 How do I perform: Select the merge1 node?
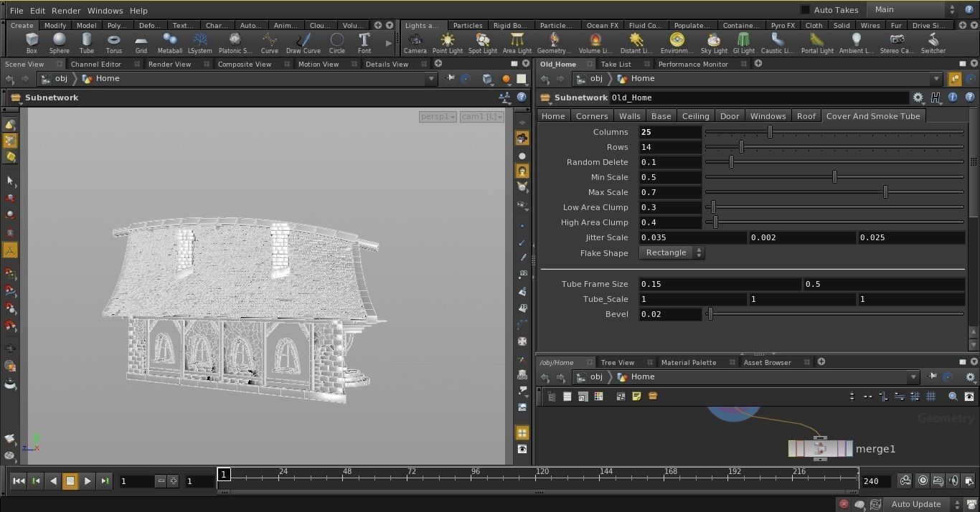coord(821,449)
